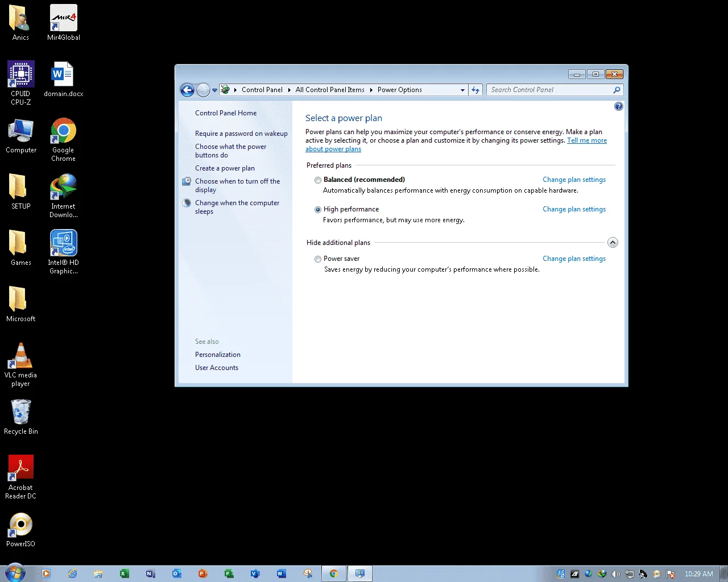Click the network tray icon
Screen dimensions: 728x582
click(629, 574)
